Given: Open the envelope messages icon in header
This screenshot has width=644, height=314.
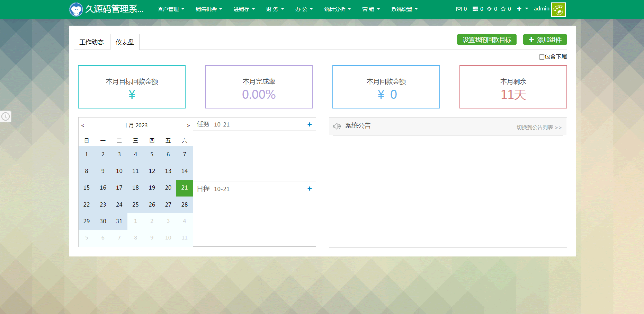Looking at the screenshot, I should 459,9.
